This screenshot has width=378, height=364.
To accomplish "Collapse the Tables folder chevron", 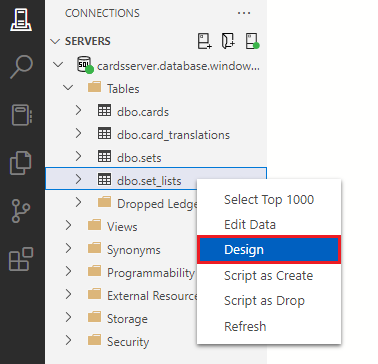I will click(68, 88).
